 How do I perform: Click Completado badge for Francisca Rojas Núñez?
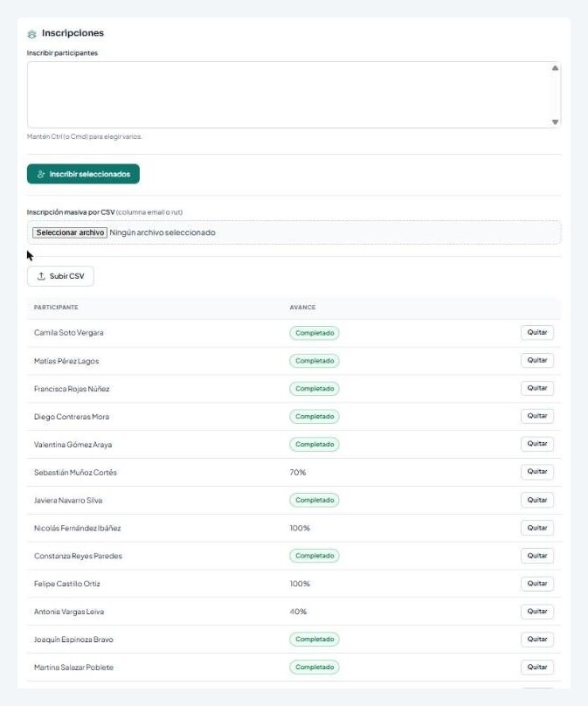315,389
